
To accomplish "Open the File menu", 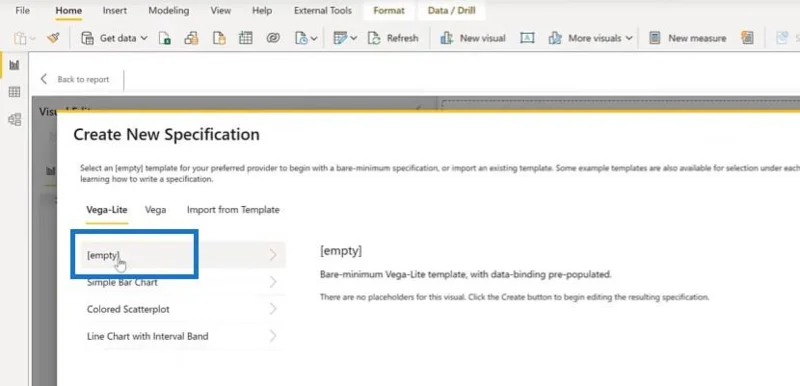I will 22,10.
